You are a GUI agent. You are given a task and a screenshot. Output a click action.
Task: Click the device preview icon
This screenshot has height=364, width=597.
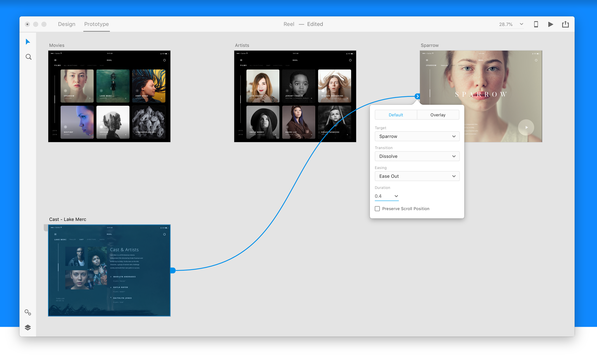[536, 24]
